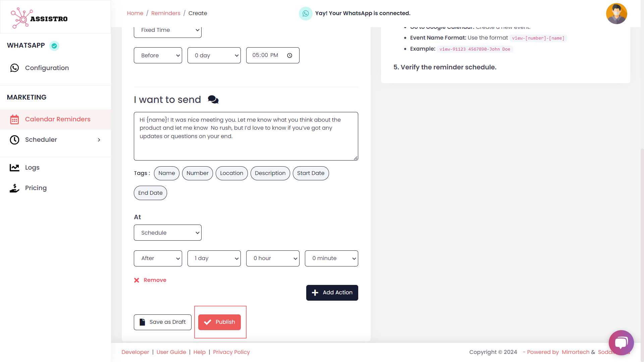This screenshot has height=362, width=644.
Task: Expand the Scheduler submenu chevron
Action: pyautogui.click(x=99, y=140)
